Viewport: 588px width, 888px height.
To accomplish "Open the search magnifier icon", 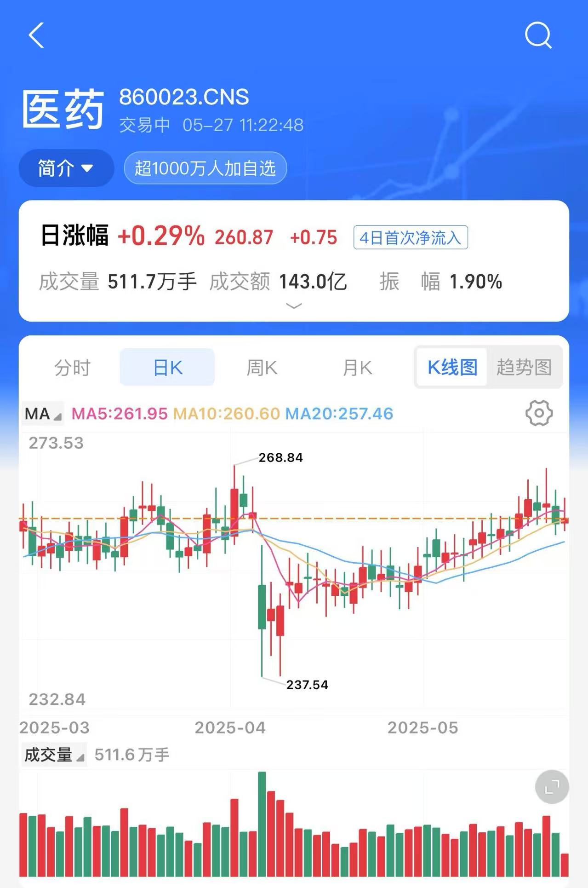I will click(x=538, y=35).
